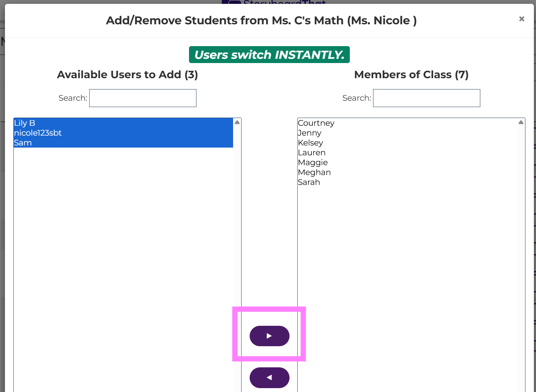Click the Members of Class heading
This screenshot has width=536, height=392.
(411, 75)
